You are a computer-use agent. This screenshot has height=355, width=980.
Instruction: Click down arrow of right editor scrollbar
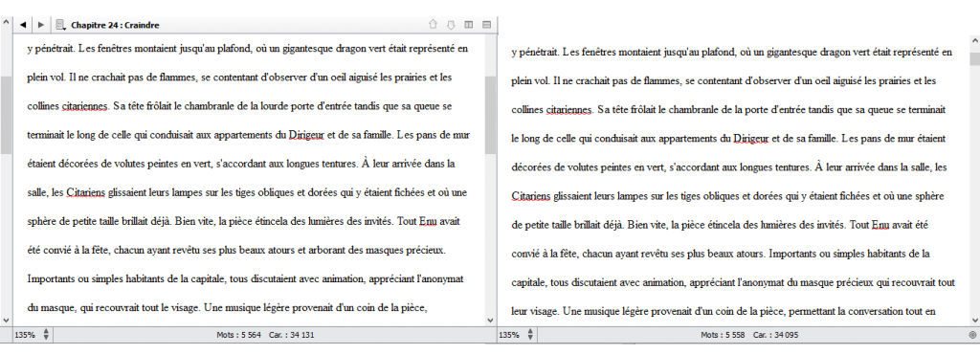coord(974,320)
